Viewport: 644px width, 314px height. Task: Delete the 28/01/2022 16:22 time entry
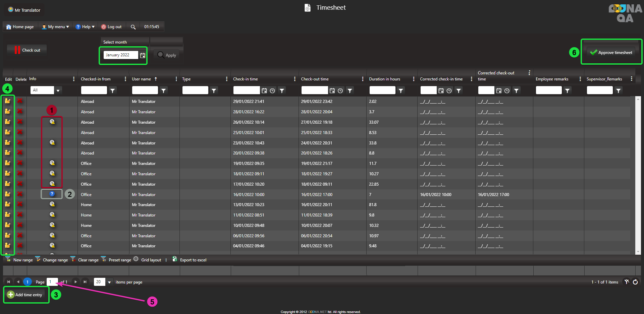(20, 112)
